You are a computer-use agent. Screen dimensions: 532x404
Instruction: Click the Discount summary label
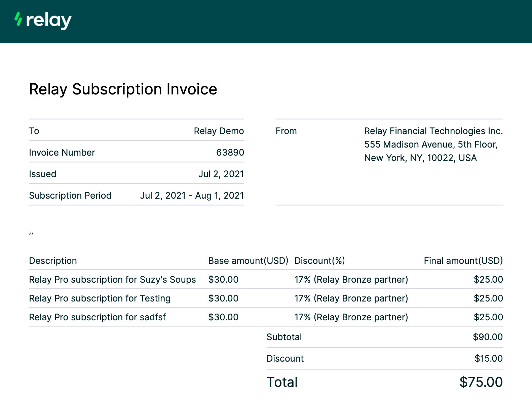click(285, 359)
